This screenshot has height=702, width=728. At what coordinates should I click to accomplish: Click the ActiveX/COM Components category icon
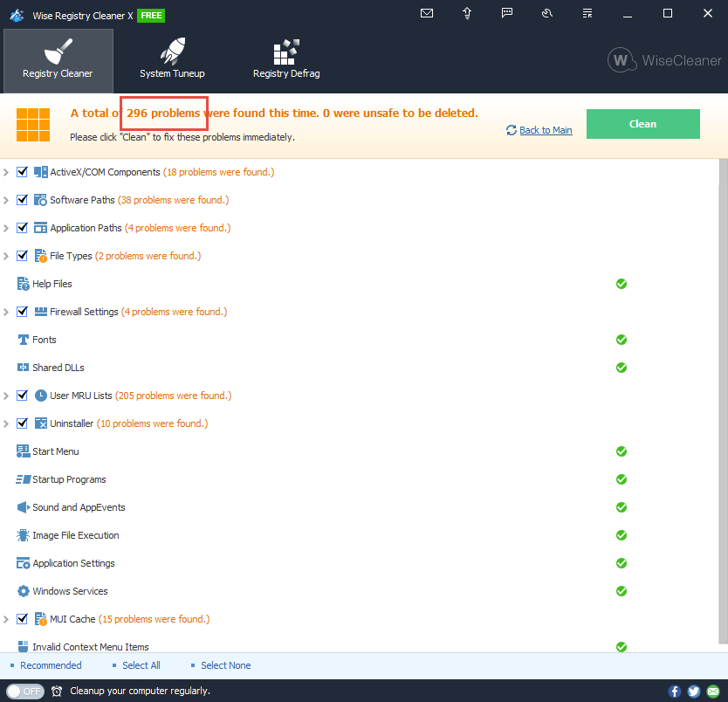[x=41, y=172]
